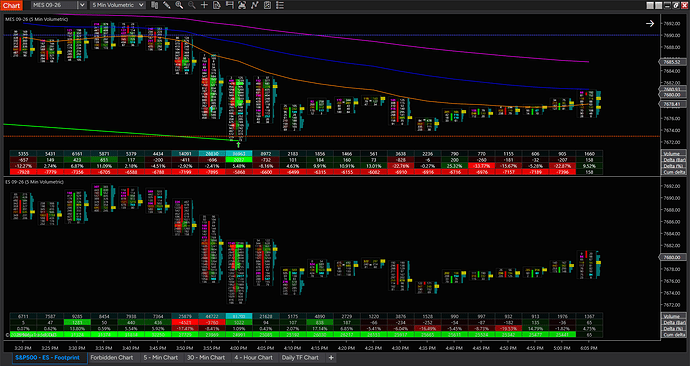Click the MES delta percent cell -22.76%
The width and height of the screenshot is (690, 366).
400,166
